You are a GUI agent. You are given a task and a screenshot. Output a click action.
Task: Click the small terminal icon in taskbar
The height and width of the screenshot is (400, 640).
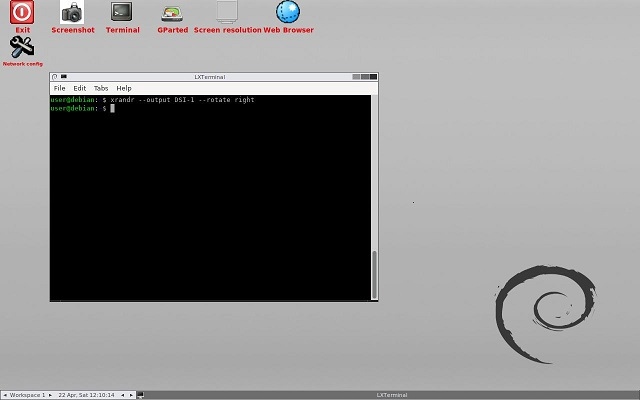[140, 395]
